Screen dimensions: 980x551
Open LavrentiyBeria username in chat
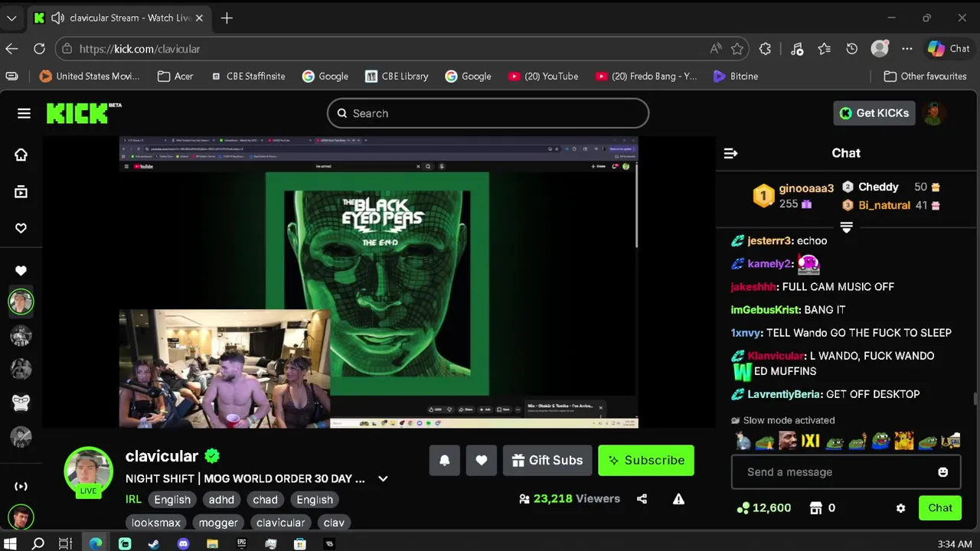(784, 394)
